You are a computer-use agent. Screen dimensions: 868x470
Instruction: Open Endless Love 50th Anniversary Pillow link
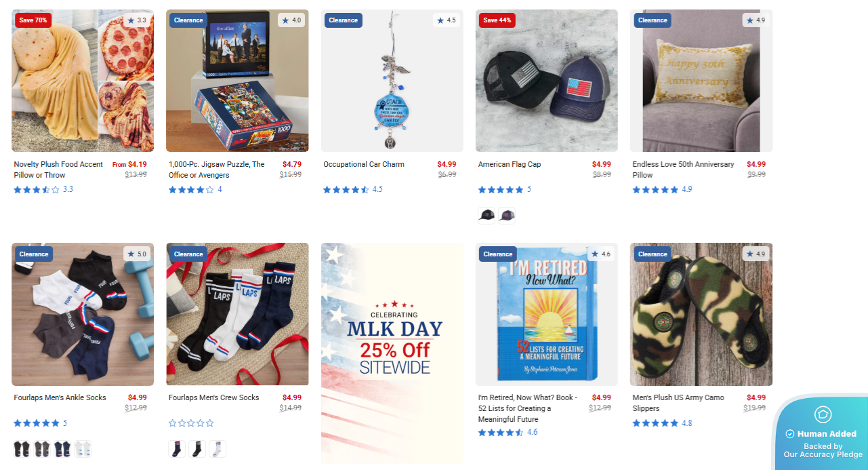pyautogui.click(x=683, y=170)
